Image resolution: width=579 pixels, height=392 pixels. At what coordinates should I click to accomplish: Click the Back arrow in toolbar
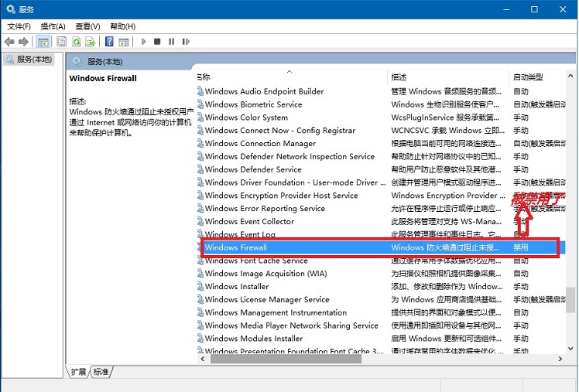tap(9, 42)
